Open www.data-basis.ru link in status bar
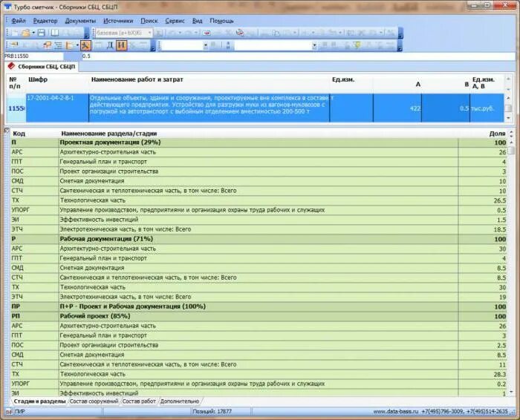The width and height of the screenshot is (520, 420). coord(396,411)
